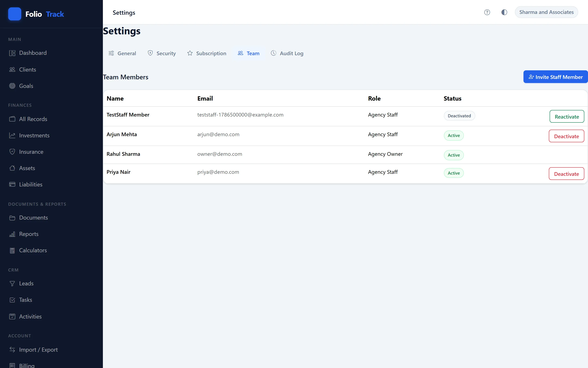Click the Clients people icon
Image resolution: width=588 pixels, height=368 pixels.
click(x=12, y=70)
